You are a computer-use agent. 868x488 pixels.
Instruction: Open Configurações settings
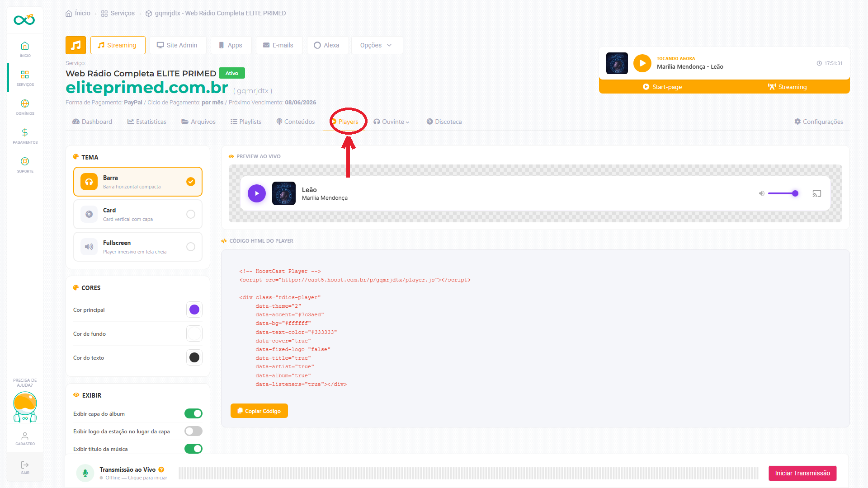pyautogui.click(x=819, y=122)
